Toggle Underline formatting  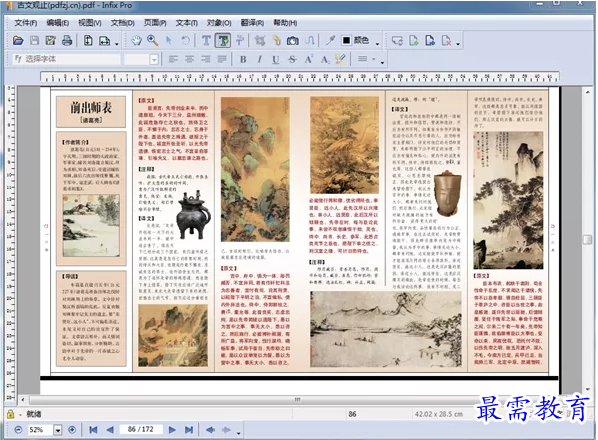click(x=276, y=59)
